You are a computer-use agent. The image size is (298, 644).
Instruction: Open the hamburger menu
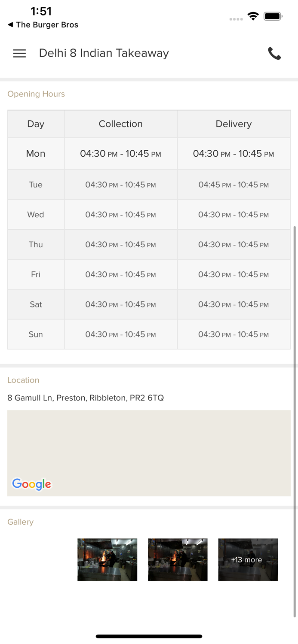click(x=19, y=53)
